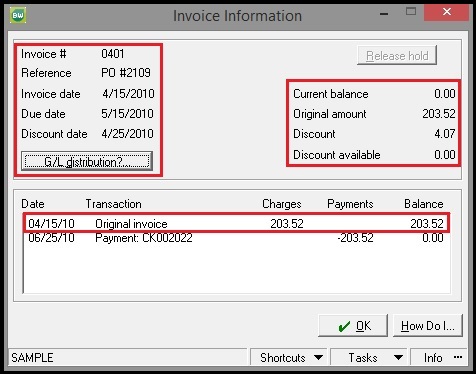Open the Info status bar button
476x374 pixels.
point(439,358)
